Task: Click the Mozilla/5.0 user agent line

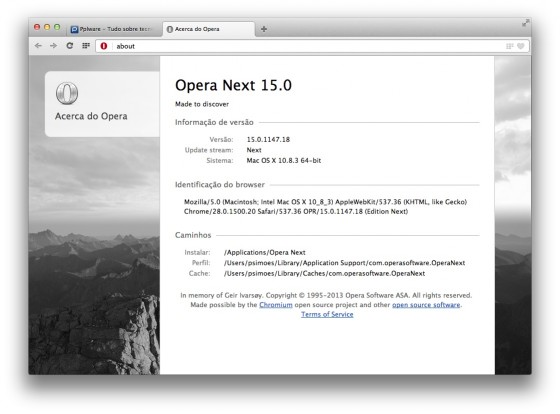Action: (325, 202)
